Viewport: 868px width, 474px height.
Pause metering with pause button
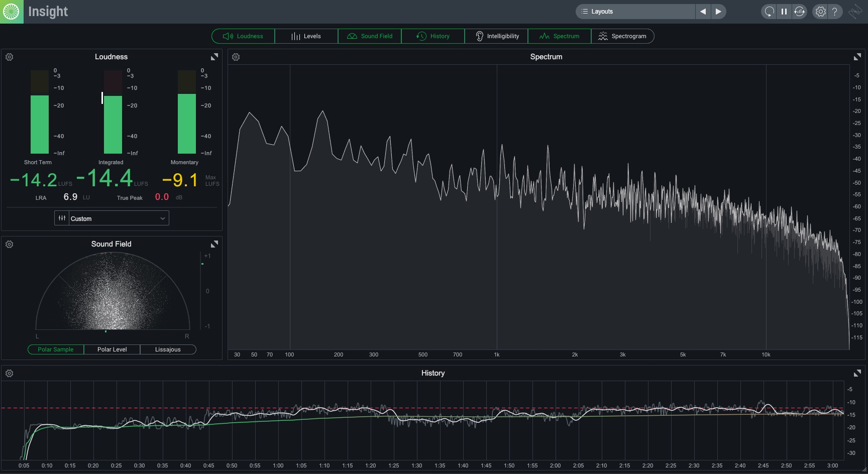(784, 12)
